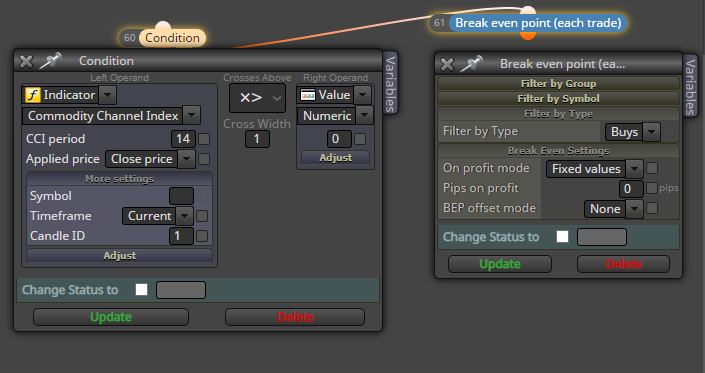Open right operand Value dropdown
The height and width of the screenshot is (373, 705).
(x=362, y=95)
